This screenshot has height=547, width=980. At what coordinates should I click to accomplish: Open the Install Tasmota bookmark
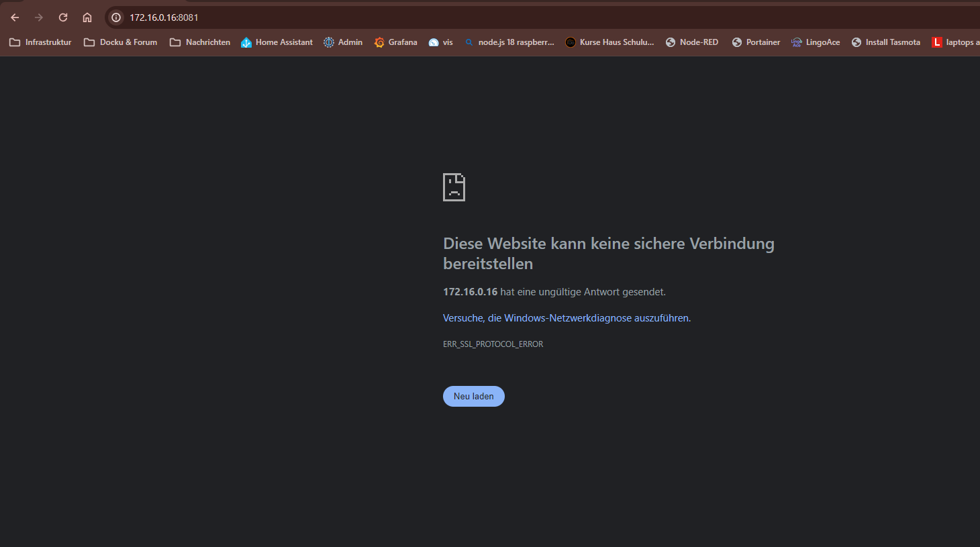886,42
